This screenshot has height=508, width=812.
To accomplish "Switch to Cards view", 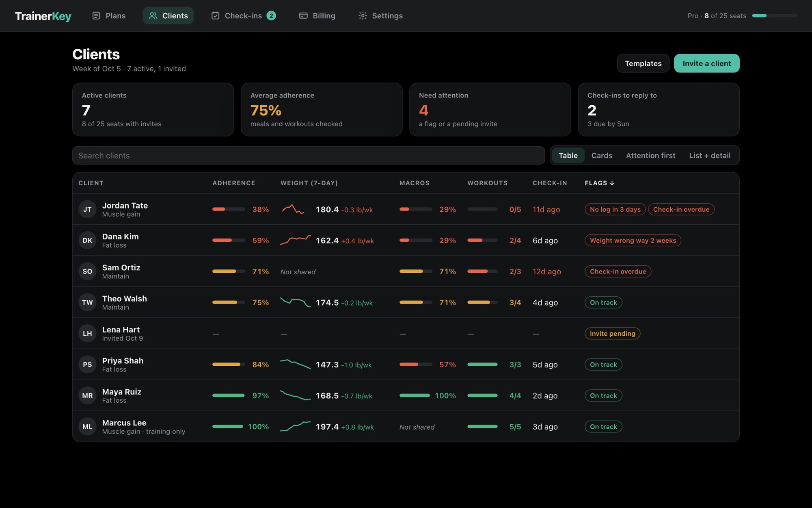I will 602,156.
